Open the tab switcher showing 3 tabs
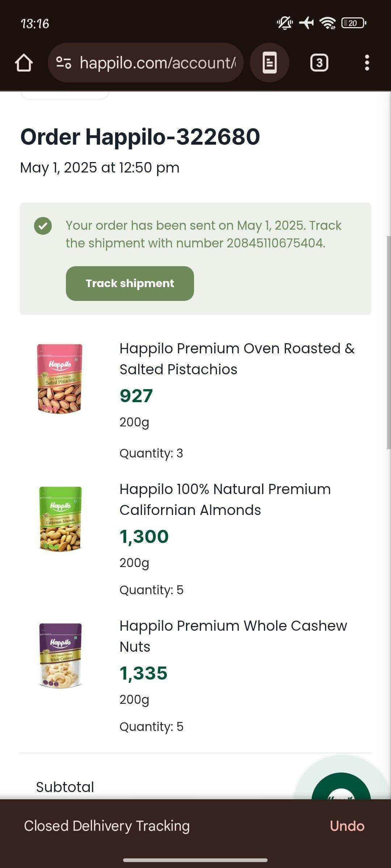 [319, 63]
